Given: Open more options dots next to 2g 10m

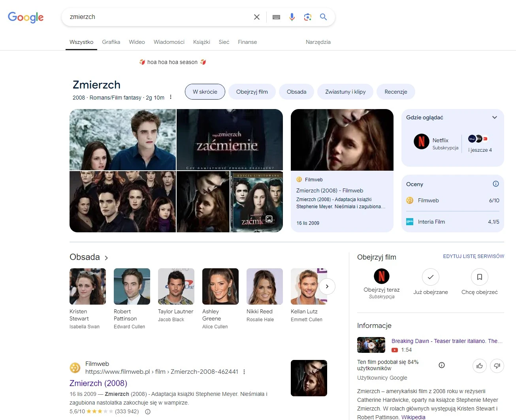Looking at the screenshot, I should point(171,97).
